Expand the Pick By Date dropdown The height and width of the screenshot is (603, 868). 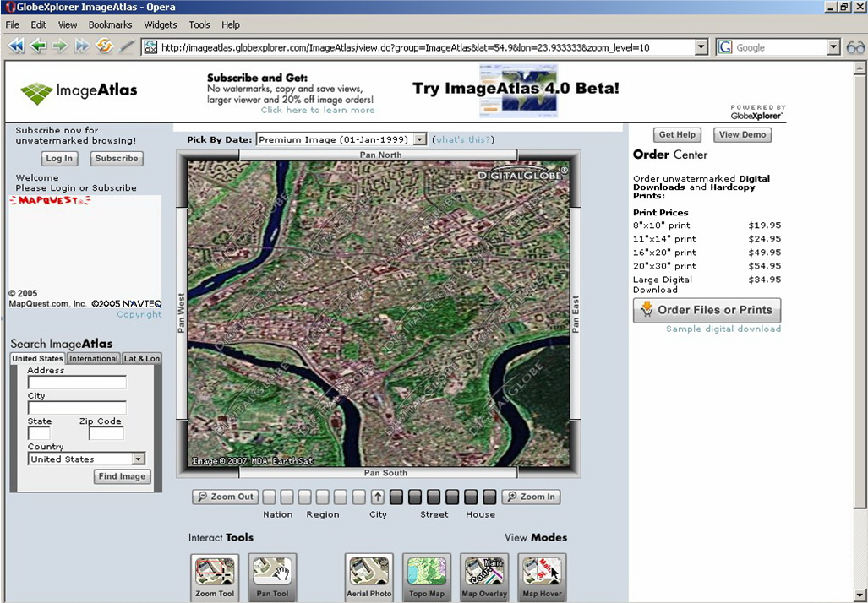point(420,140)
